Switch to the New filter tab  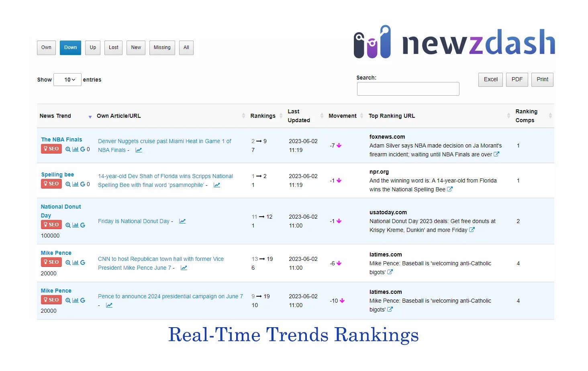coord(136,47)
